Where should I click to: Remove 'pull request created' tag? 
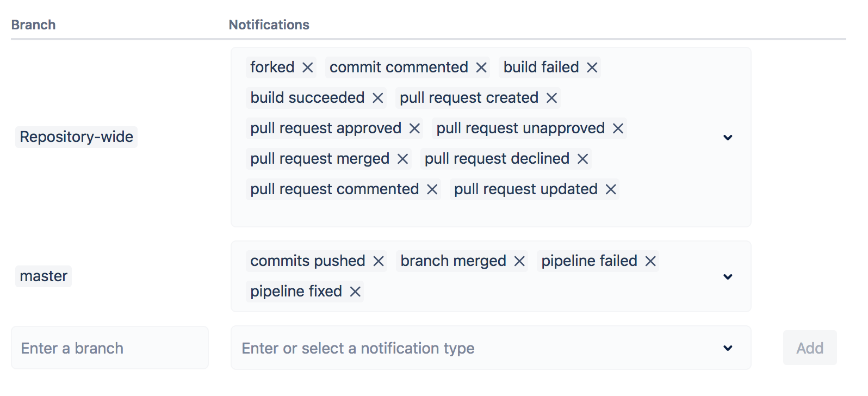pos(552,98)
